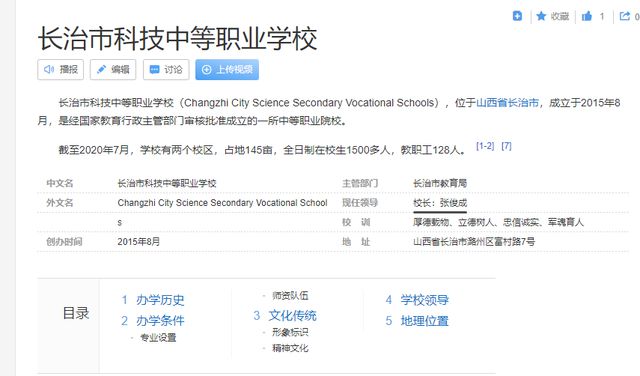The height and width of the screenshot is (376, 640).
Task: Click the 现任领导 field label
Action: [x=360, y=203]
